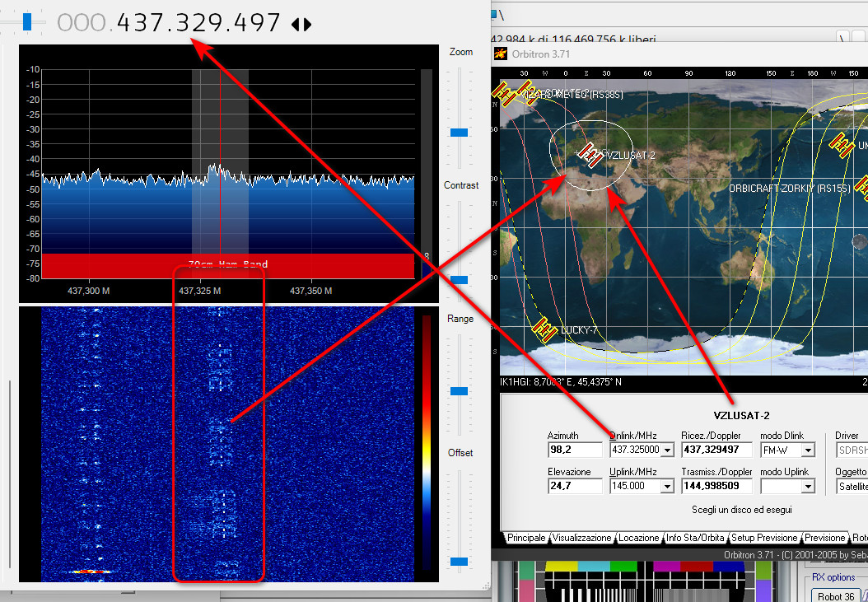Viewport: 868px width, 602px height.
Task: Click the ORBICRAFT-ZORKIY satellite icon at map edge
Action: coord(863,187)
